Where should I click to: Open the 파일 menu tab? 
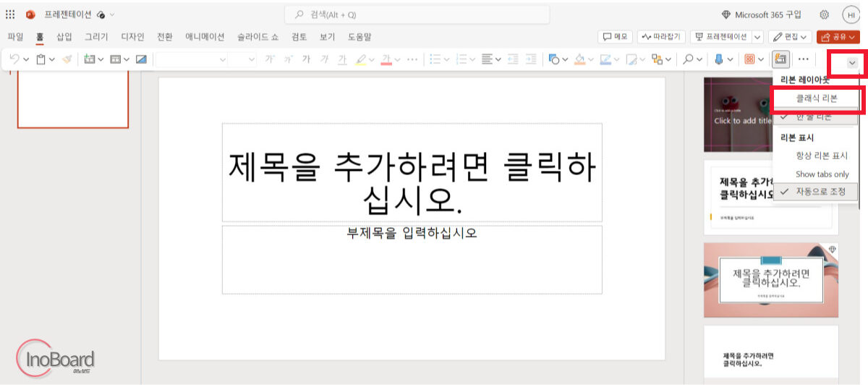coord(15,36)
